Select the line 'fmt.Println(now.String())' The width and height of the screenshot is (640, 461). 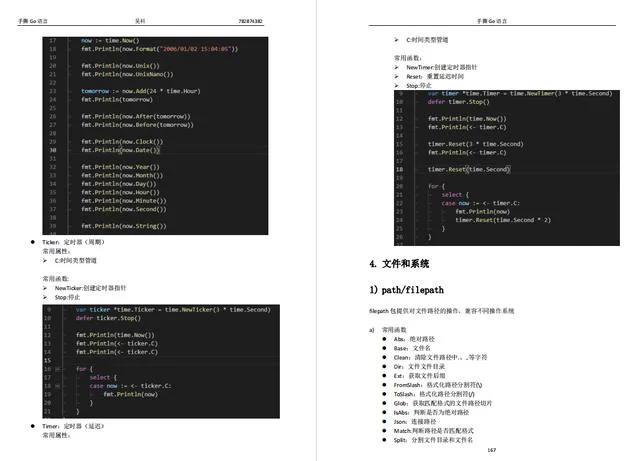pyautogui.click(x=124, y=226)
